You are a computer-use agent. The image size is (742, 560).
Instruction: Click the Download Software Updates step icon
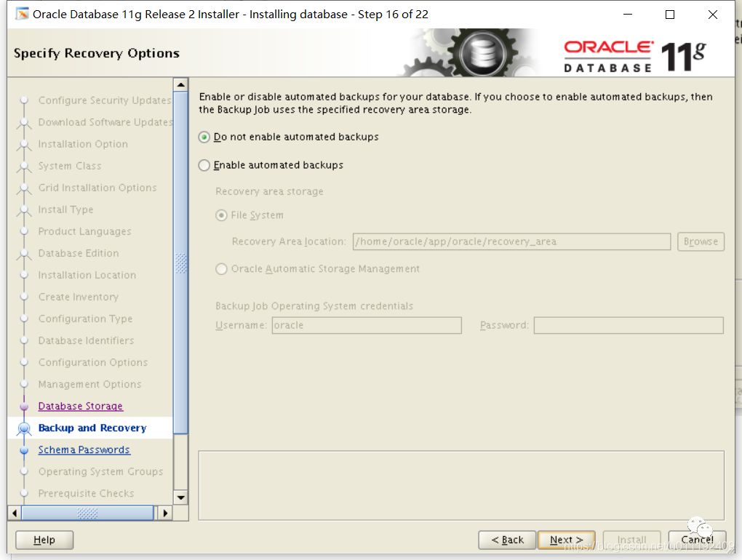tap(24, 122)
